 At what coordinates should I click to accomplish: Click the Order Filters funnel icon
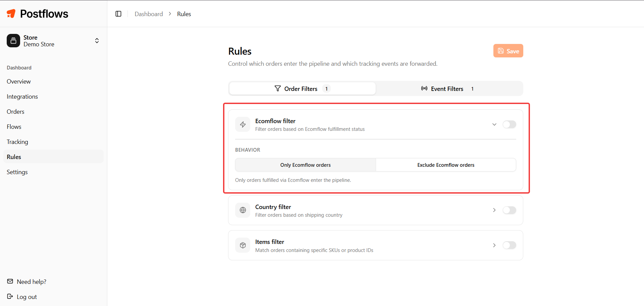tap(278, 89)
